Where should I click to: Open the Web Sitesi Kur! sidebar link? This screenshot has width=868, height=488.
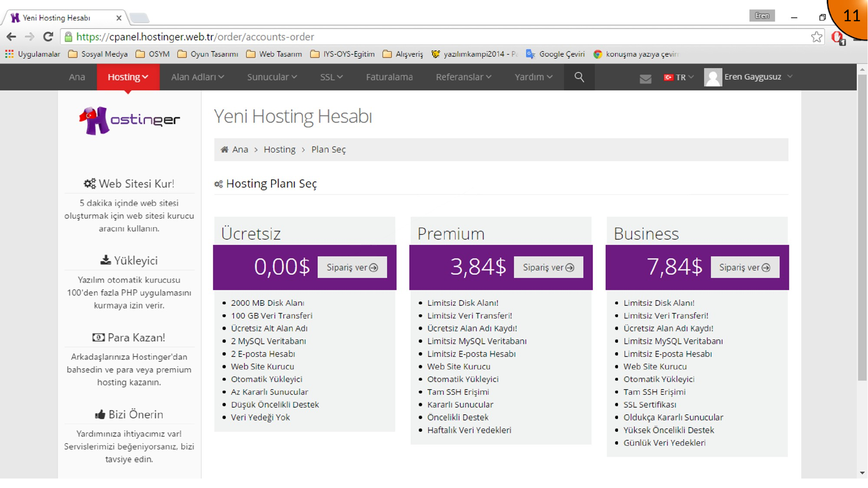pyautogui.click(x=136, y=184)
